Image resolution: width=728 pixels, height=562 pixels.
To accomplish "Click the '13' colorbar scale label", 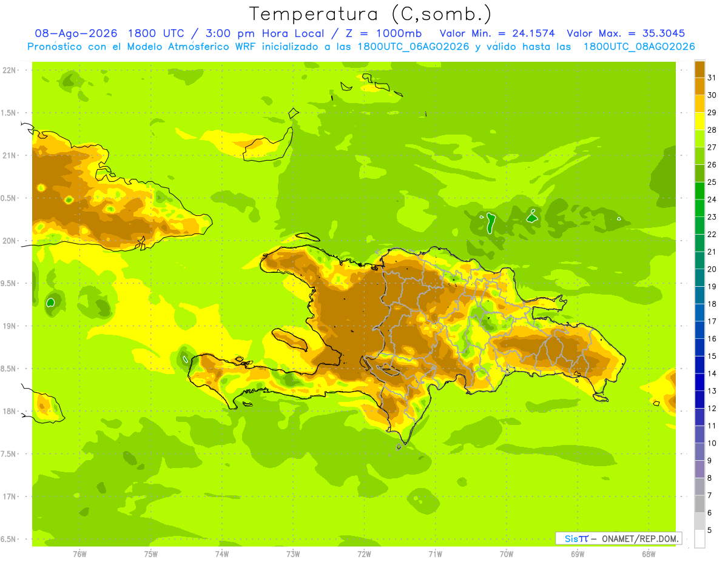I will point(712,391).
